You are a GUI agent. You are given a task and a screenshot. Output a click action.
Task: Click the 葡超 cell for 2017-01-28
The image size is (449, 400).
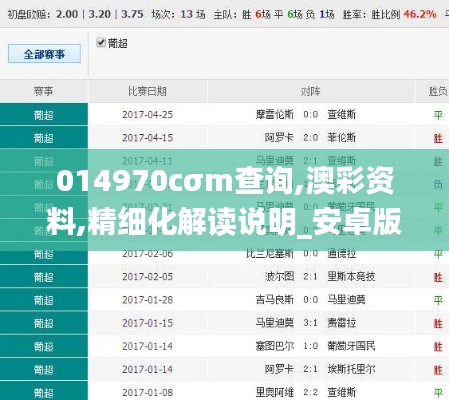(x=44, y=300)
